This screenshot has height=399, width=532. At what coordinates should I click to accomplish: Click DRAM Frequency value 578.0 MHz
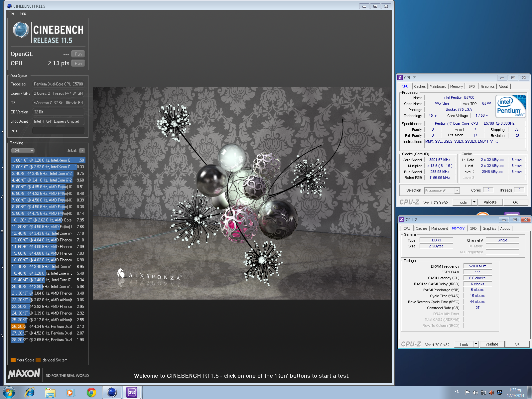477,266
